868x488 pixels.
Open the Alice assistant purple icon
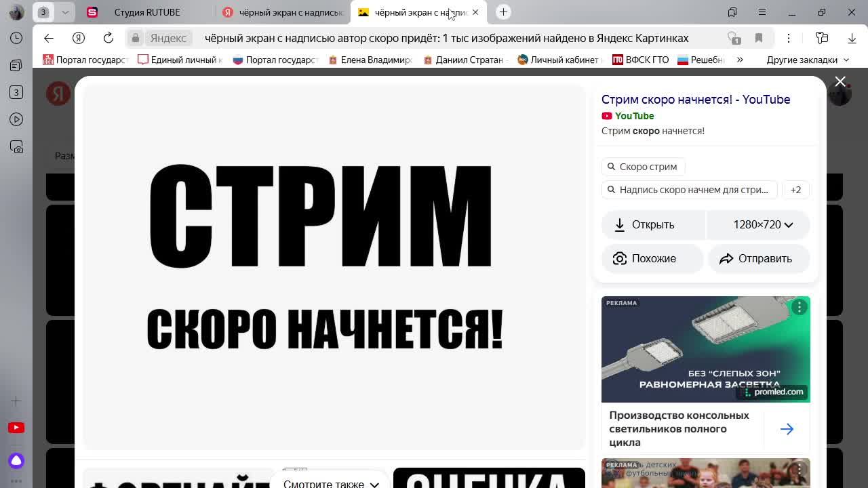point(16,461)
